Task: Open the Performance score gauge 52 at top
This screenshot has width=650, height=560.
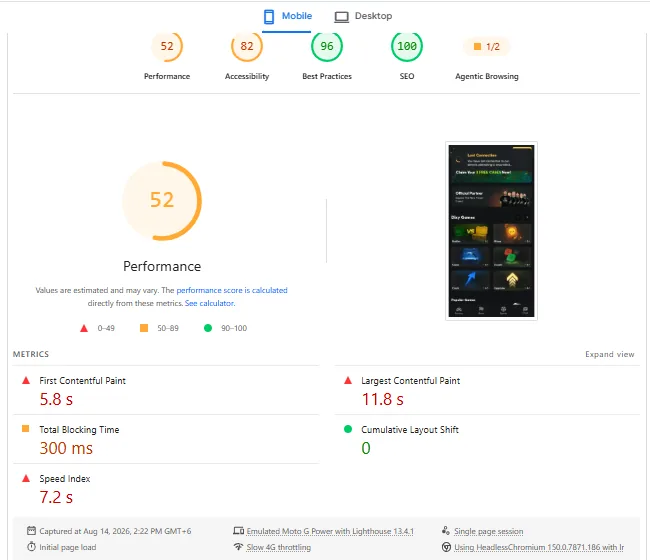Action: (x=167, y=46)
